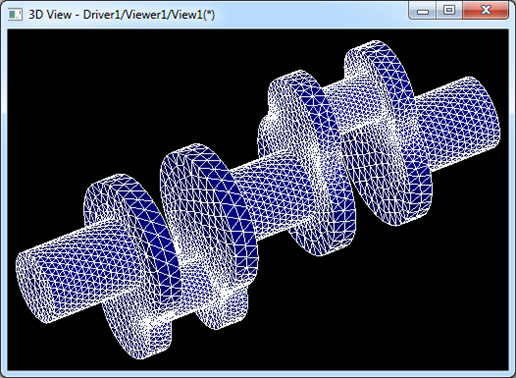Maximize the 3D View window
This screenshot has width=516, height=378.
[449, 11]
